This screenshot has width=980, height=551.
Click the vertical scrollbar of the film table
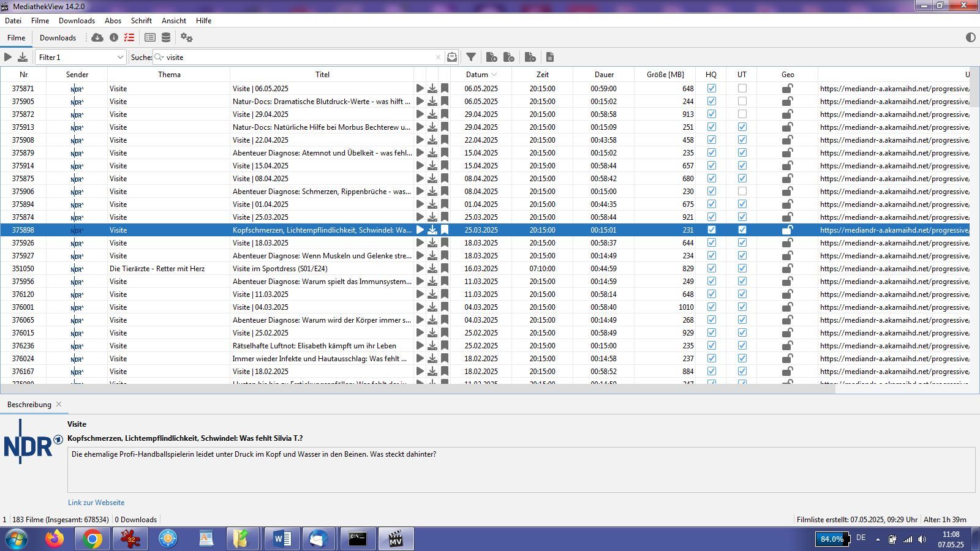tap(974, 88)
